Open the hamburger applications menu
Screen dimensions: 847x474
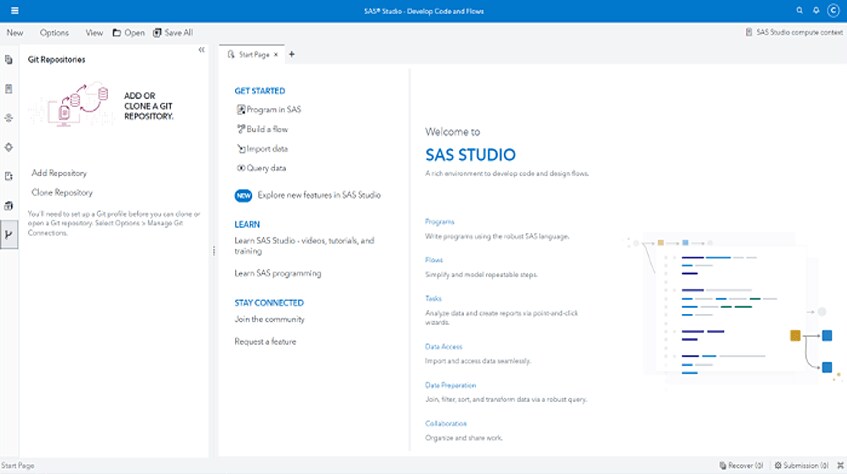pos(15,10)
